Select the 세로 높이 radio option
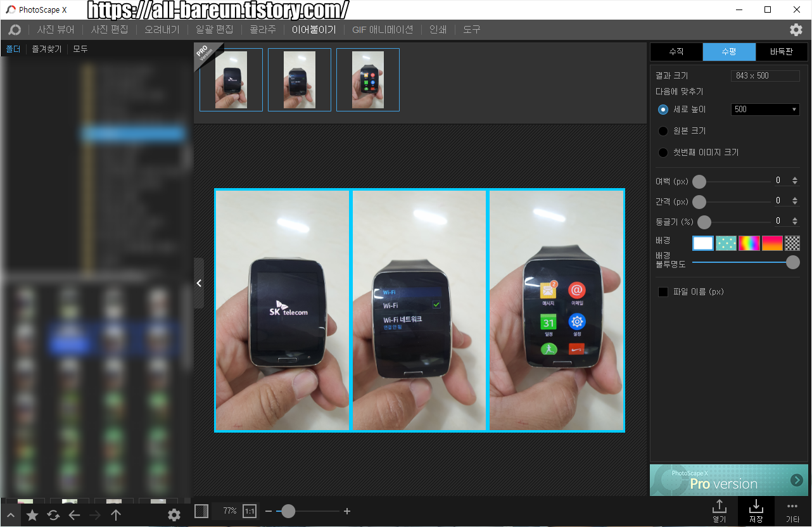Image resolution: width=812 pixels, height=527 pixels. (x=663, y=110)
